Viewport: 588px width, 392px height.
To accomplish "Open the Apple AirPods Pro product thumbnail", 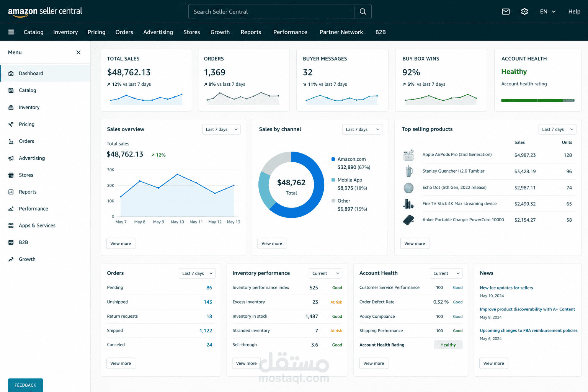I will click(x=408, y=155).
